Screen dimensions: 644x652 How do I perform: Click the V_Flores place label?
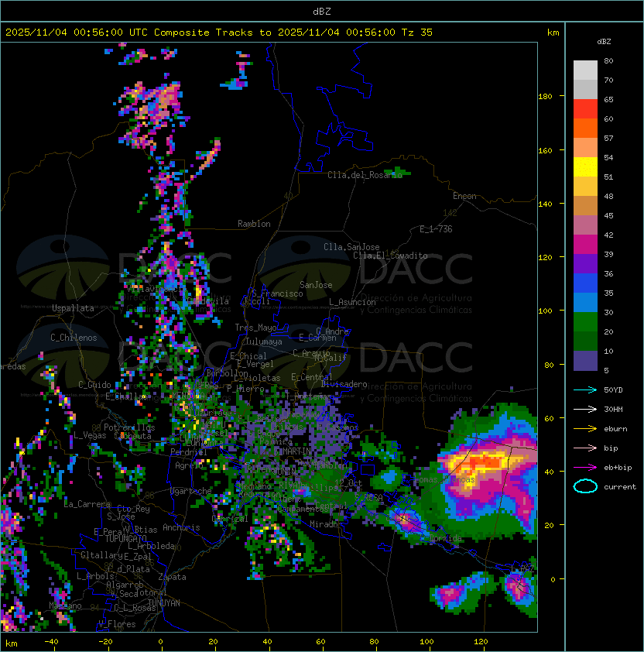coord(117,625)
